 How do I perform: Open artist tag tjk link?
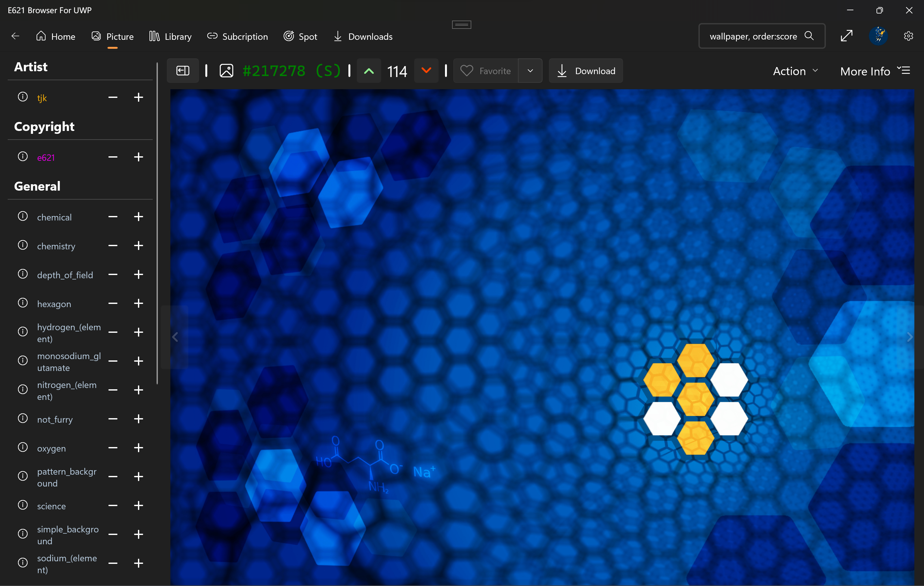pos(42,98)
